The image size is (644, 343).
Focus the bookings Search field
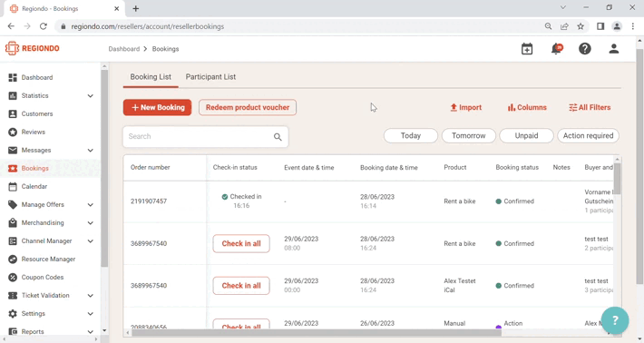205,137
